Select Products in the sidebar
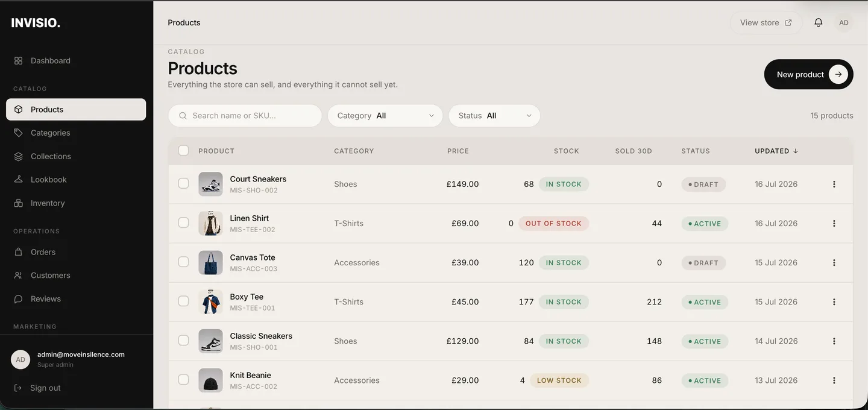Viewport: 868px width, 410px height. (76, 110)
